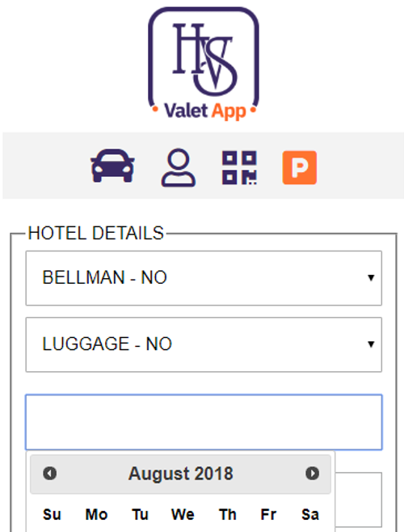Go to next month in calendar
The width and height of the screenshot is (404, 532).
coord(312,473)
